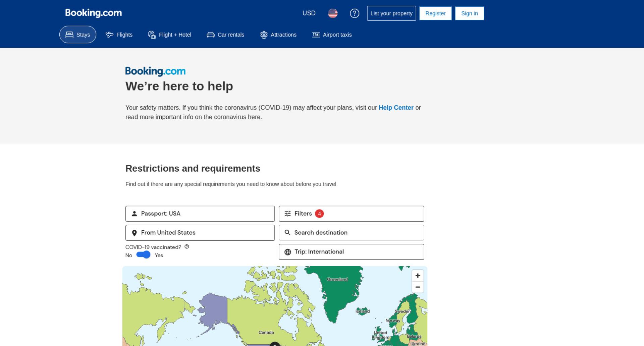Viewport: 644px width, 346px height.
Task: Click the taxi icon next to Airport taxis
Action: coord(316,35)
